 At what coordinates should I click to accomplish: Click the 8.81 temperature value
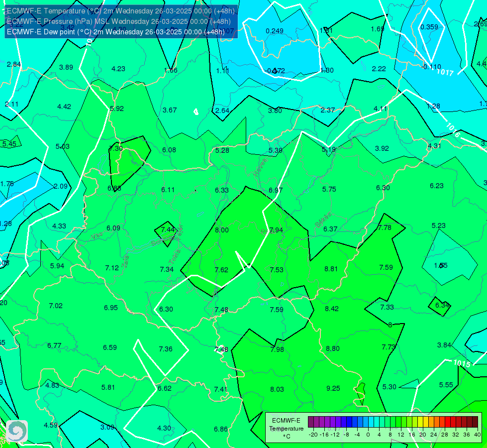click(331, 269)
